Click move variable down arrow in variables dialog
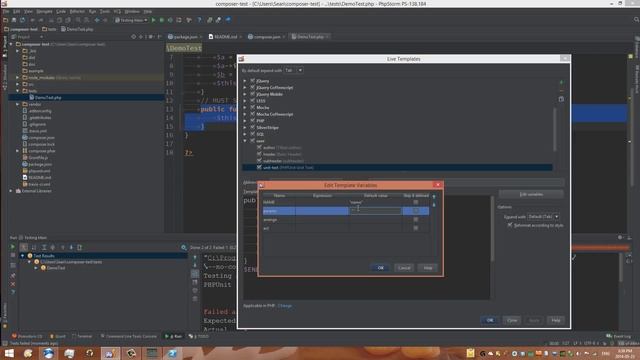This screenshot has width=640, height=360. coord(434,205)
